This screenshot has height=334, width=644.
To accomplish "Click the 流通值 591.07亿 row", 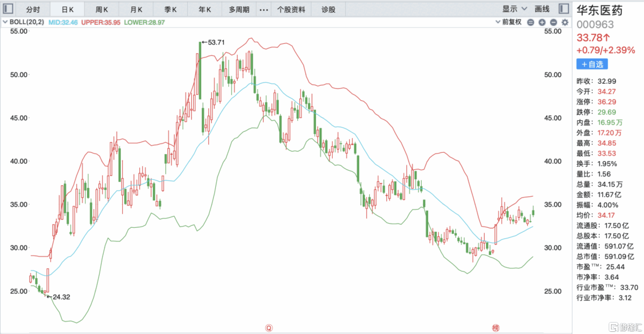I will click(x=605, y=246).
